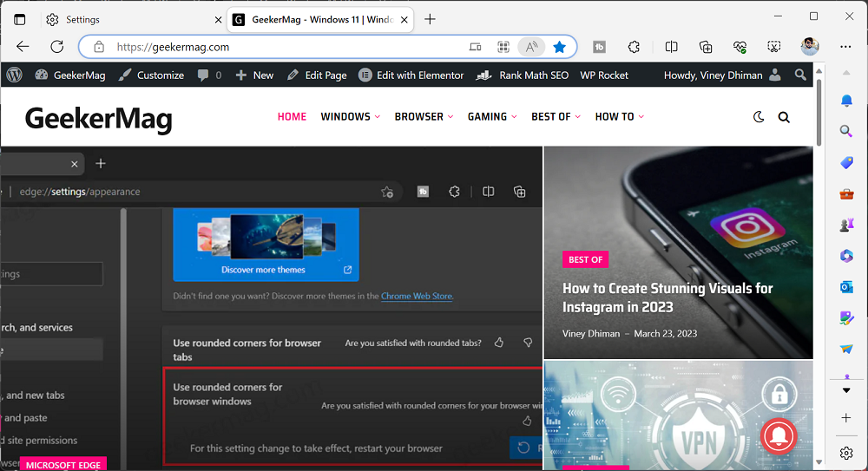
Task: Open sidebar Games chess icon
Action: tap(846, 225)
